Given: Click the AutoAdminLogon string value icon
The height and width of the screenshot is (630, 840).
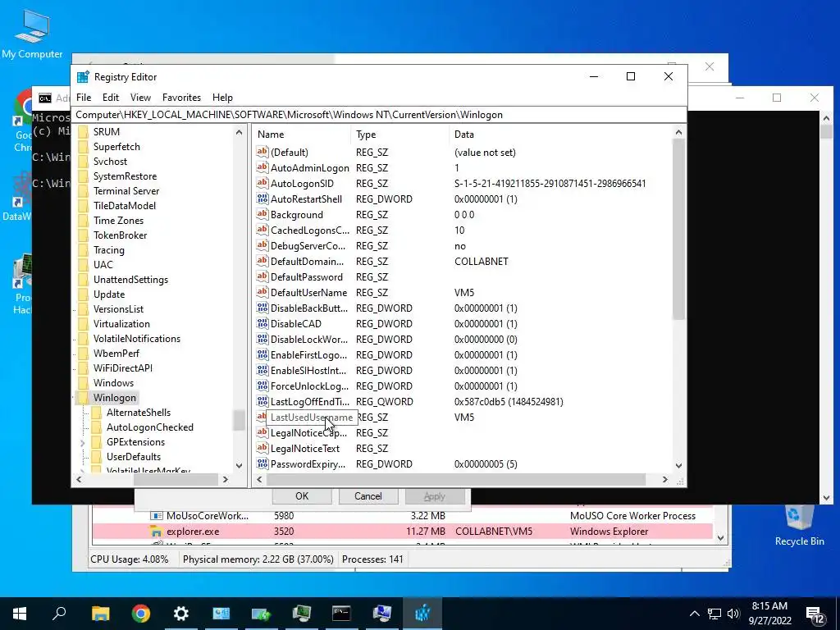Looking at the screenshot, I should tap(262, 167).
